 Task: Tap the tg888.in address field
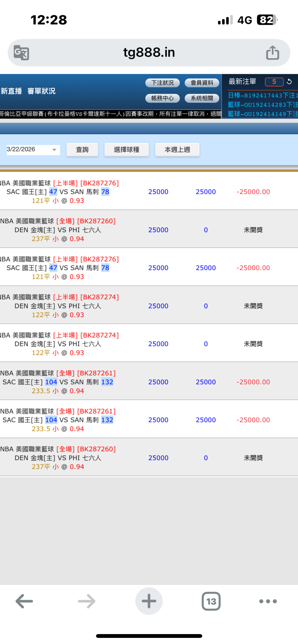[149, 52]
